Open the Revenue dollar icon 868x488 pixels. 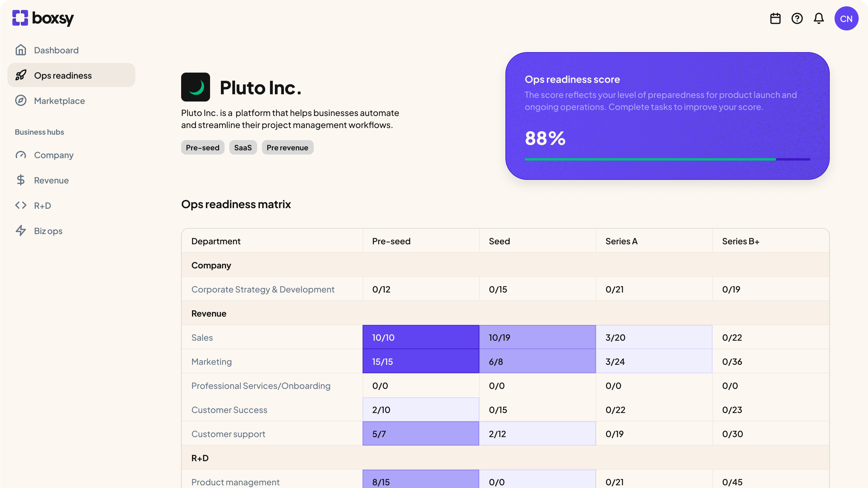tap(21, 180)
